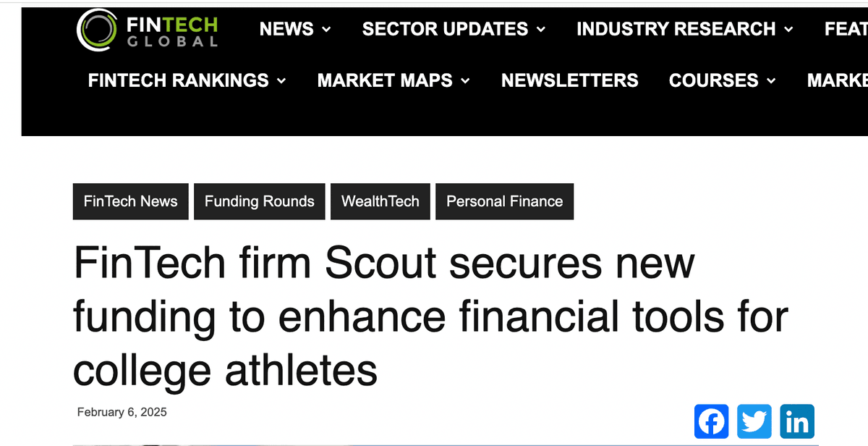Viewport: 868px width, 446px height.
Task: Expand the Courses chevron
Action: click(x=771, y=81)
